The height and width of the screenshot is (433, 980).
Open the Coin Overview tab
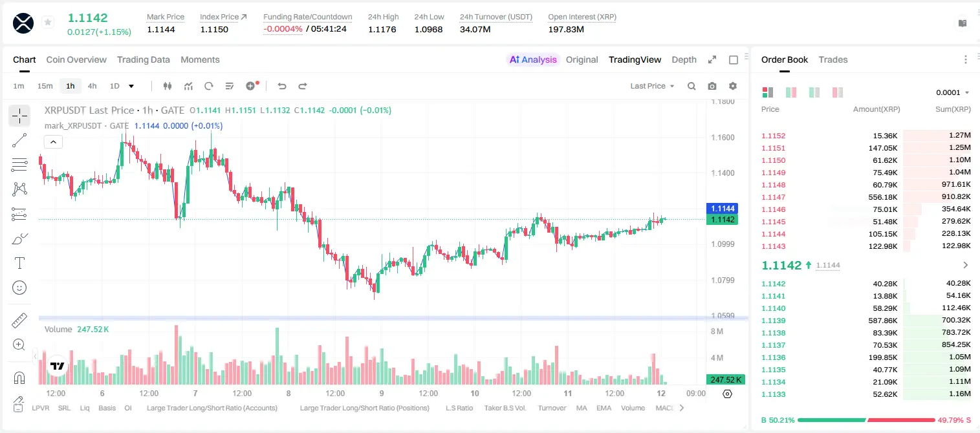(x=76, y=59)
